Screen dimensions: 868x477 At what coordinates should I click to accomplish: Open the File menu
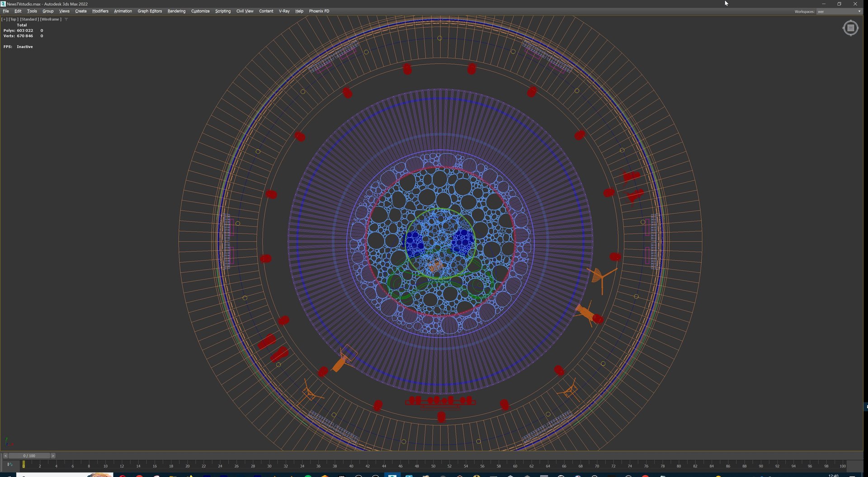6,11
